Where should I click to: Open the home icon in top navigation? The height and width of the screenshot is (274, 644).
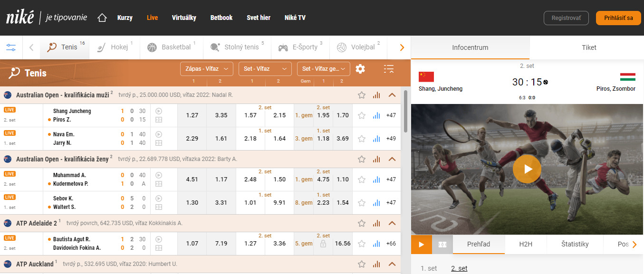(x=102, y=18)
